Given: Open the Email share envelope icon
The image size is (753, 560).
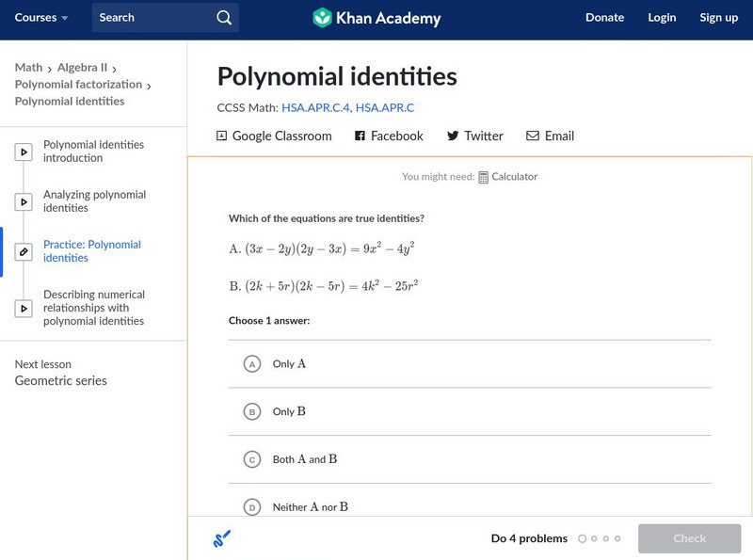Looking at the screenshot, I should (533, 136).
